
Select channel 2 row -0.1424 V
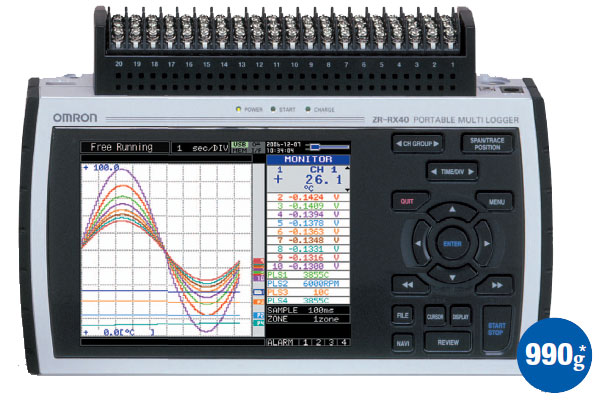point(308,197)
